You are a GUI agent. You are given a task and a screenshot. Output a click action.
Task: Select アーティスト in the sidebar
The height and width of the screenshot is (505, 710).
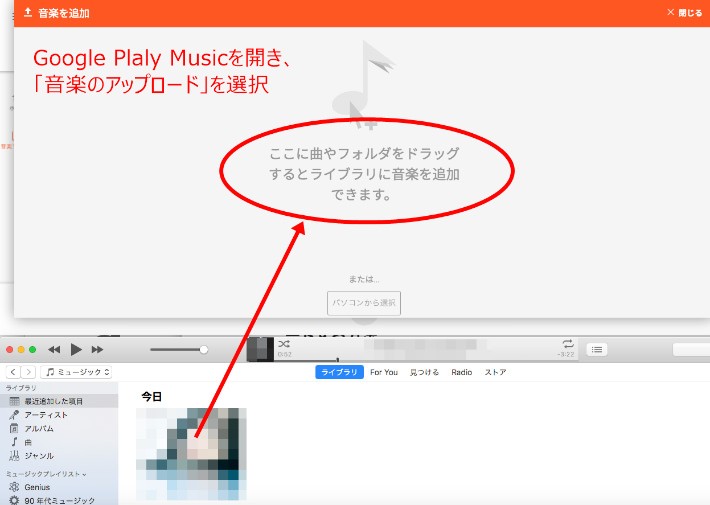tap(59, 414)
